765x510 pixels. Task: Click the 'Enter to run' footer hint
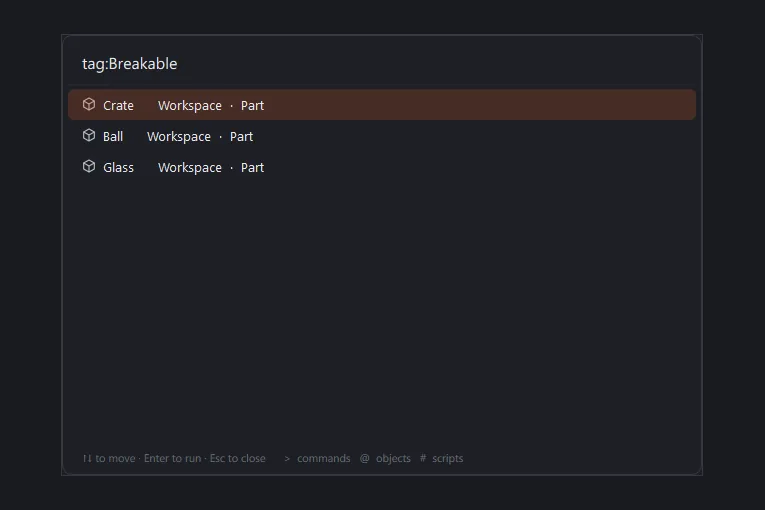click(x=172, y=458)
